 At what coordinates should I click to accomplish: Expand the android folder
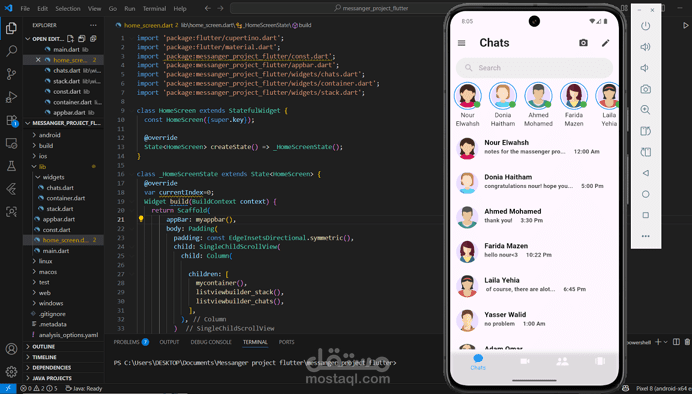pos(49,135)
